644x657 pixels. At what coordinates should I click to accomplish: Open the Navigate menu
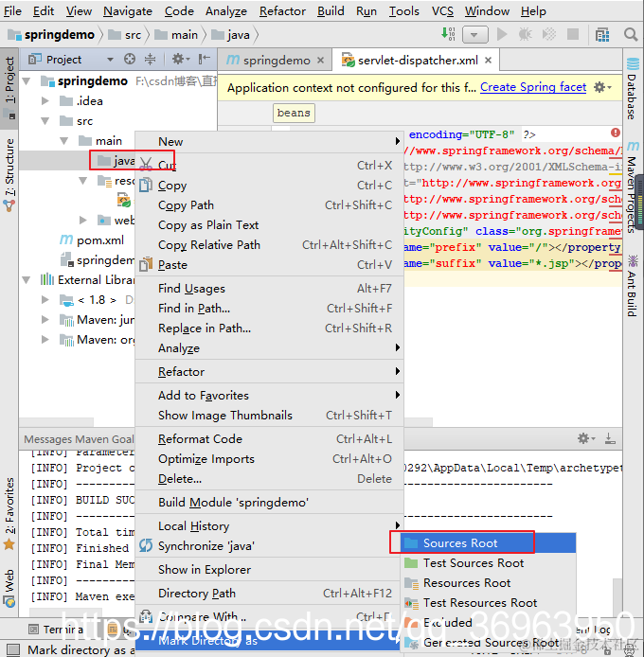coord(128,11)
